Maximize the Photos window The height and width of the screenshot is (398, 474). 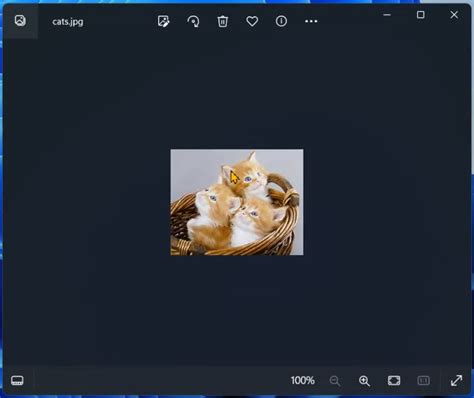coord(421,15)
